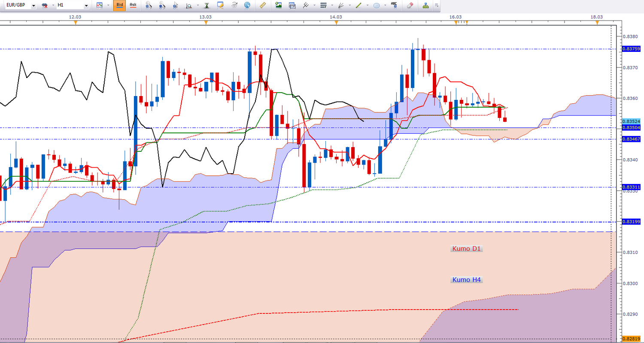This screenshot has width=644, height=343.
Task: Click the binoculars instrument search icon
Action: pos(44,6)
